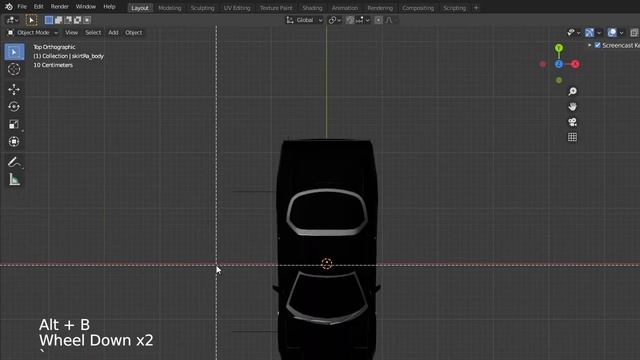Viewport: 640px width, 360px height.
Task: Open the viewport Add menu
Action: [113, 33]
